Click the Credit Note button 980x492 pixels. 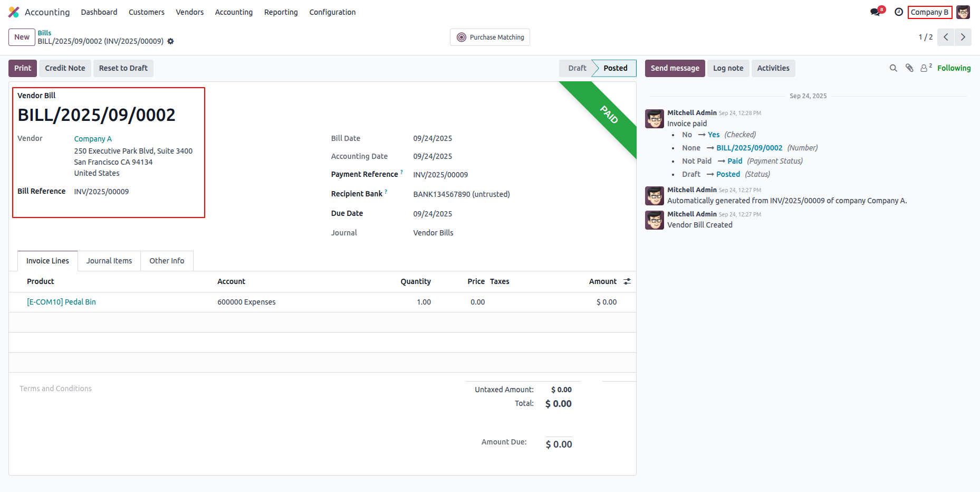[65, 68]
